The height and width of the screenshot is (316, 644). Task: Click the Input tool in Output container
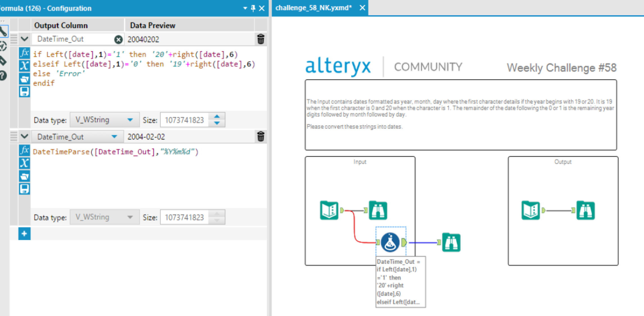(530, 210)
